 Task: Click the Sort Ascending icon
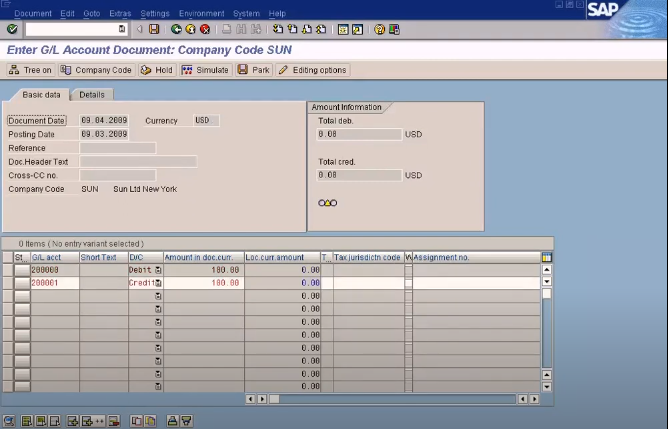(172, 421)
